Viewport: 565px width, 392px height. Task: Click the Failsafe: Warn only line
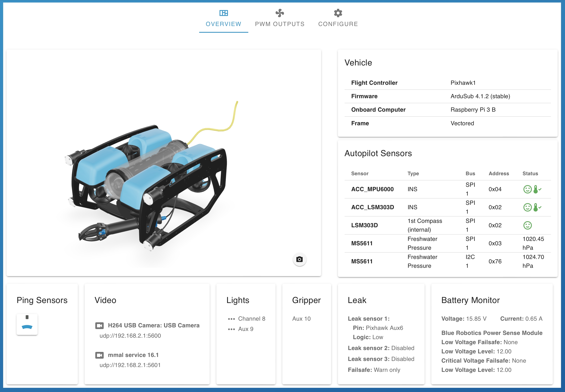(x=374, y=370)
